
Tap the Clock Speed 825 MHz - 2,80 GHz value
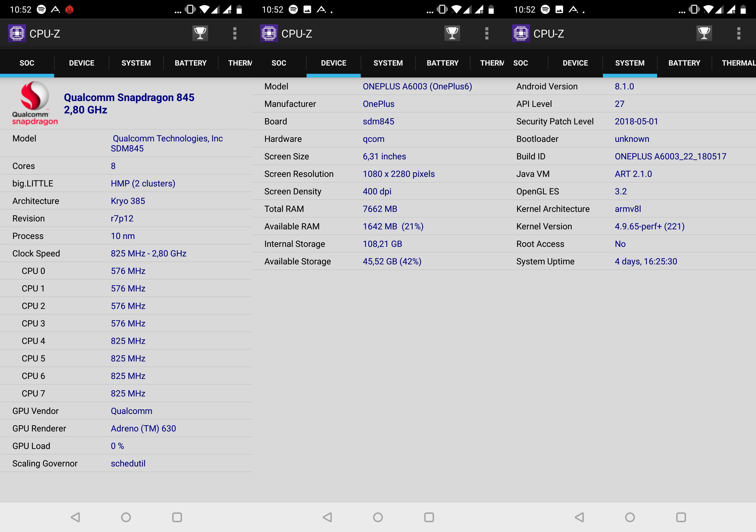click(148, 253)
